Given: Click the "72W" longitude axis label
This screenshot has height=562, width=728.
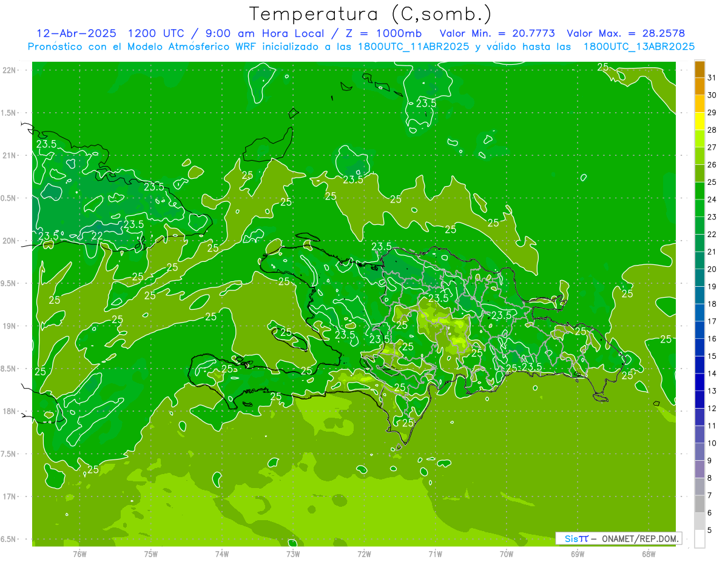Looking at the screenshot, I should [364, 554].
